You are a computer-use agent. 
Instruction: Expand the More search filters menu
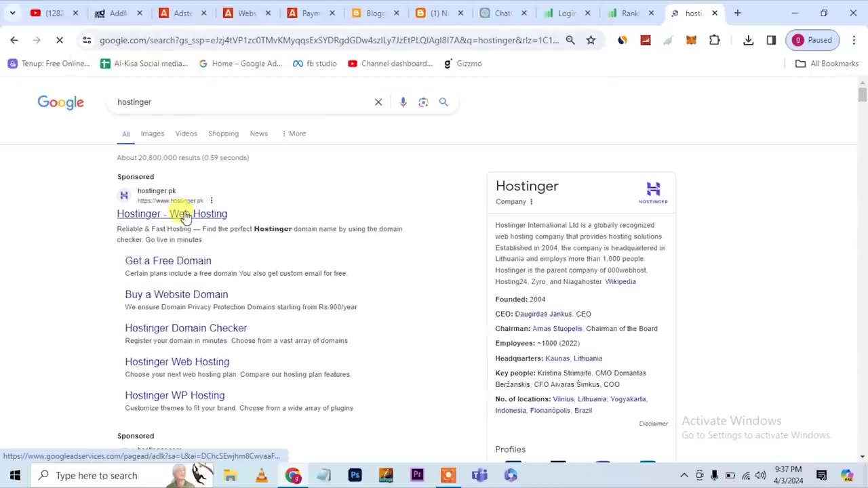pyautogui.click(x=294, y=134)
